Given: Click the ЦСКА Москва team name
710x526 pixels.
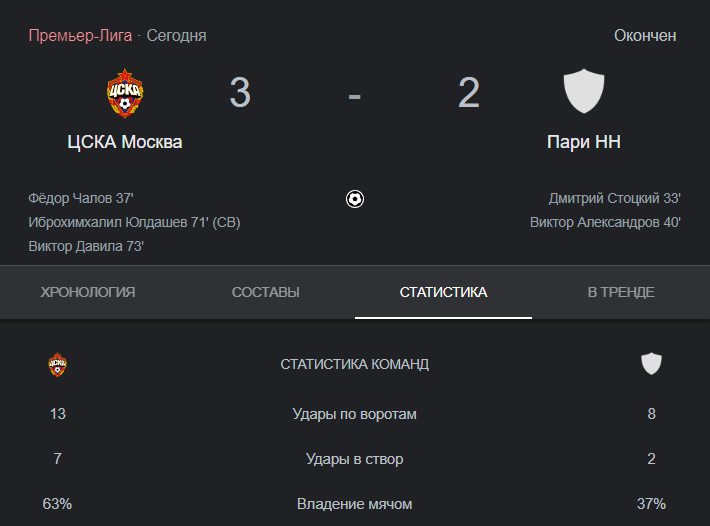Looking at the screenshot, I should 125,142.
